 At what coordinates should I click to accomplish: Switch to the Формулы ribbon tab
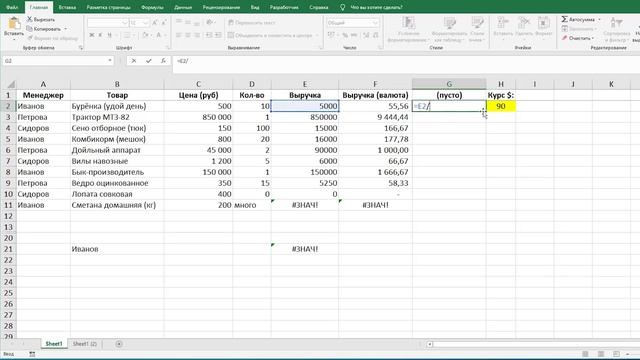pyautogui.click(x=152, y=7)
